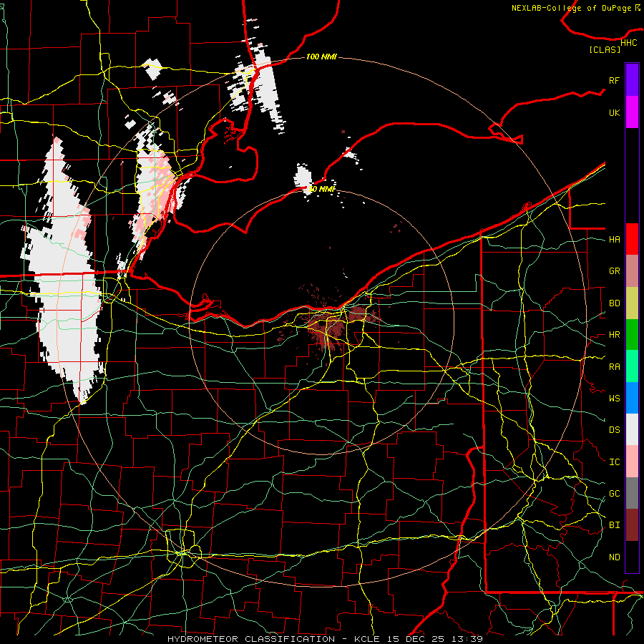Click the 'RF' legend label

(x=615, y=80)
